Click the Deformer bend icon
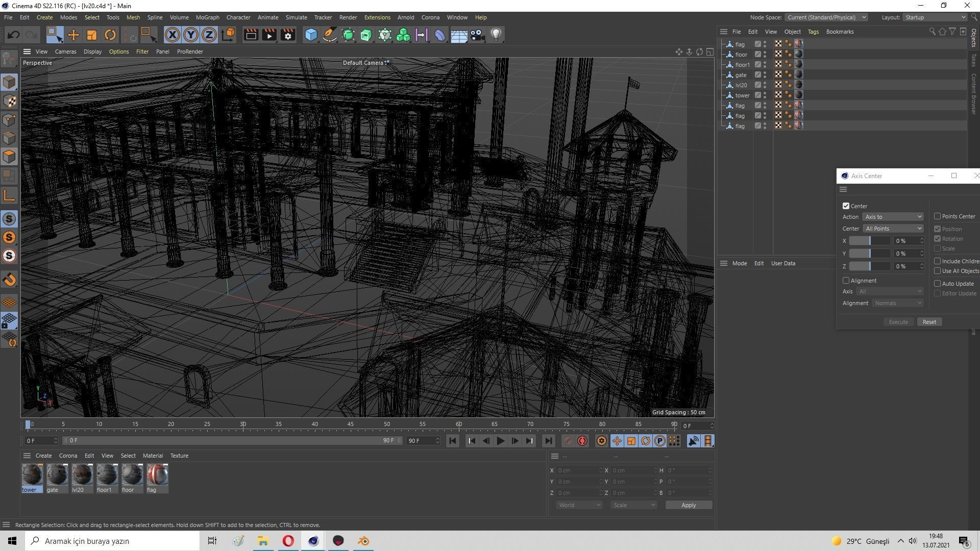Image resolution: width=980 pixels, height=551 pixels. click(x=440, y=35)
